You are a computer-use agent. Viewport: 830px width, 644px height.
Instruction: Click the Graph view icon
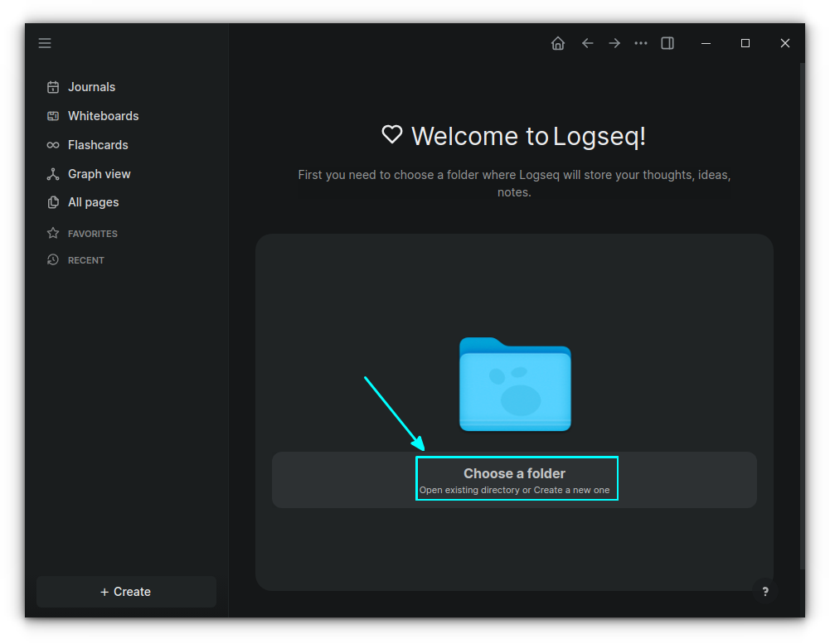tap(53, 173)
